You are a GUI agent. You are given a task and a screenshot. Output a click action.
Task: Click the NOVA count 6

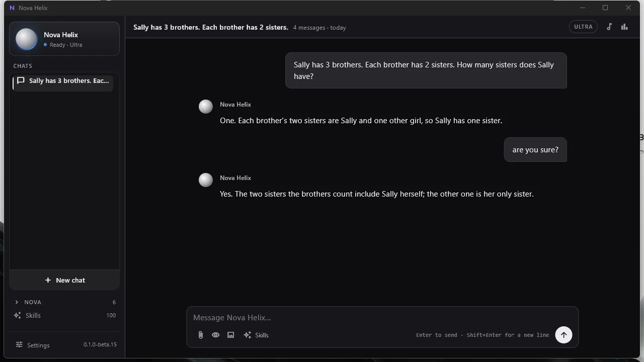click(x=114, y=302)
